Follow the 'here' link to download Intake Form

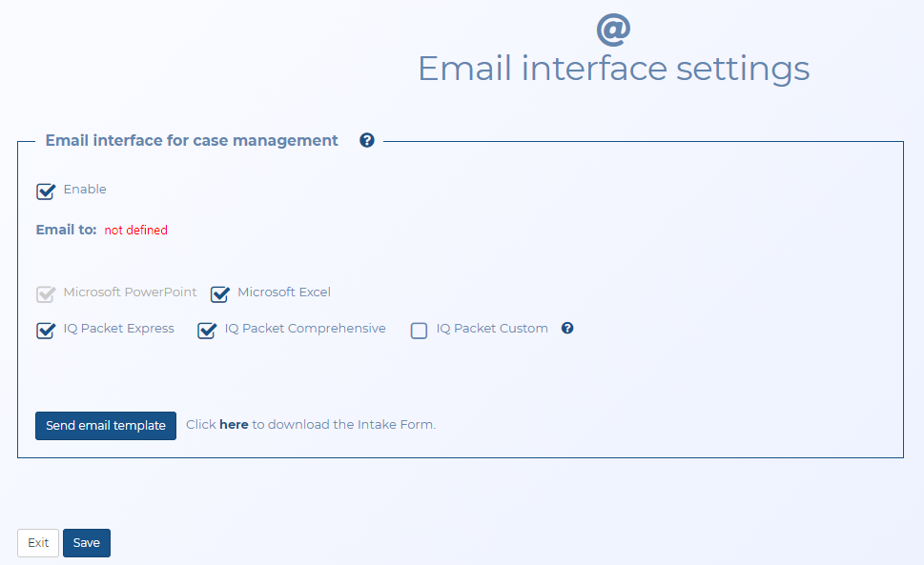click(234, 425)
